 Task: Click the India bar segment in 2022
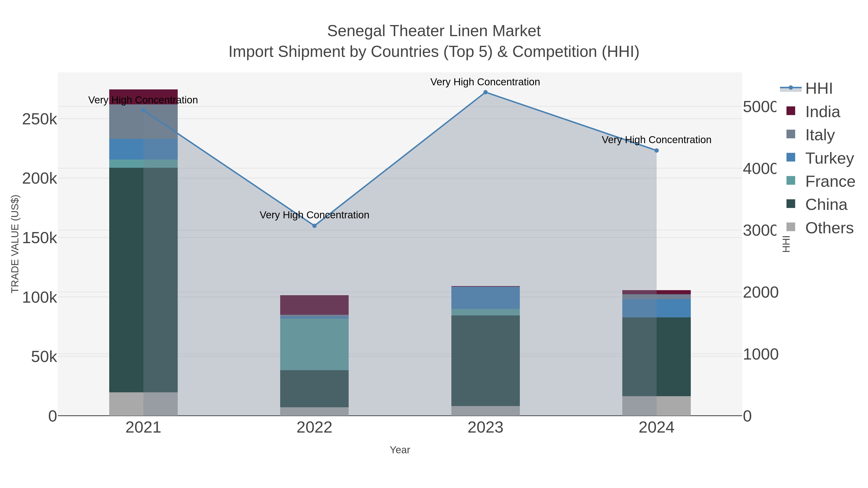(314, 305)
